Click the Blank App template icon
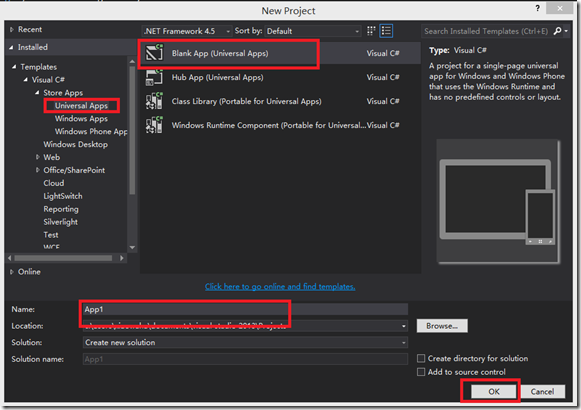The height and width of the screenshot is (410, 581). pyautogui.click(x=154, y=53)
